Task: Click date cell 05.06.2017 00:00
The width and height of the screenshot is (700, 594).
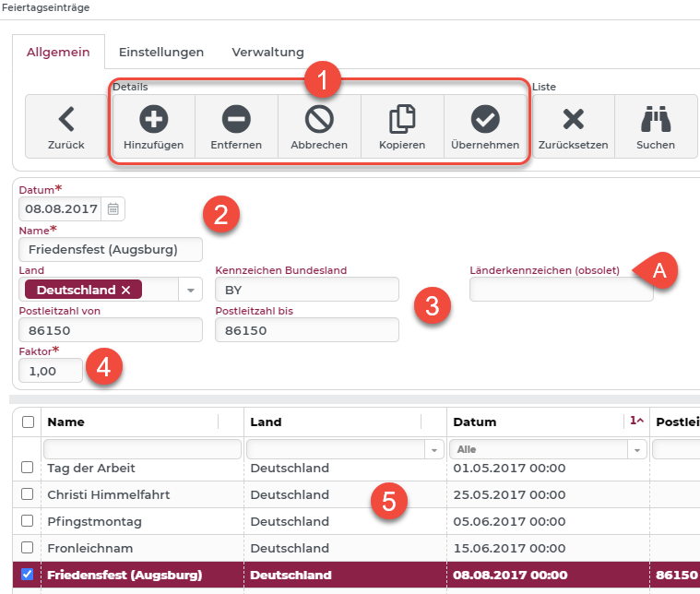Action: [509, 521]
